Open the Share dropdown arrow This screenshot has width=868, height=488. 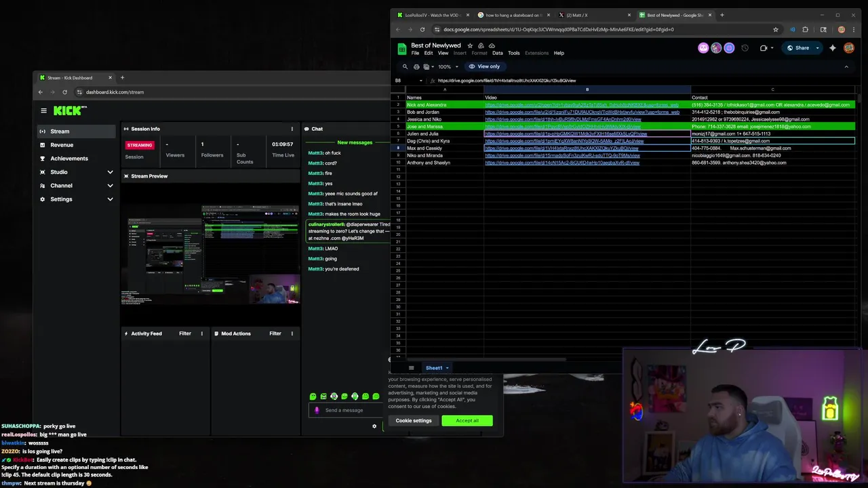[x=817, y=48]
